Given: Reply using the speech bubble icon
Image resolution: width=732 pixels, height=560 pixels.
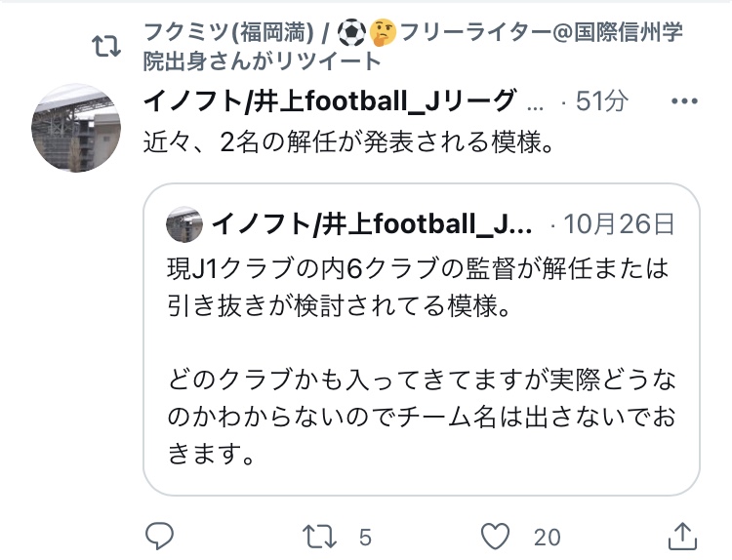Looking at the screenshot, I should click(x=159, y=535).
